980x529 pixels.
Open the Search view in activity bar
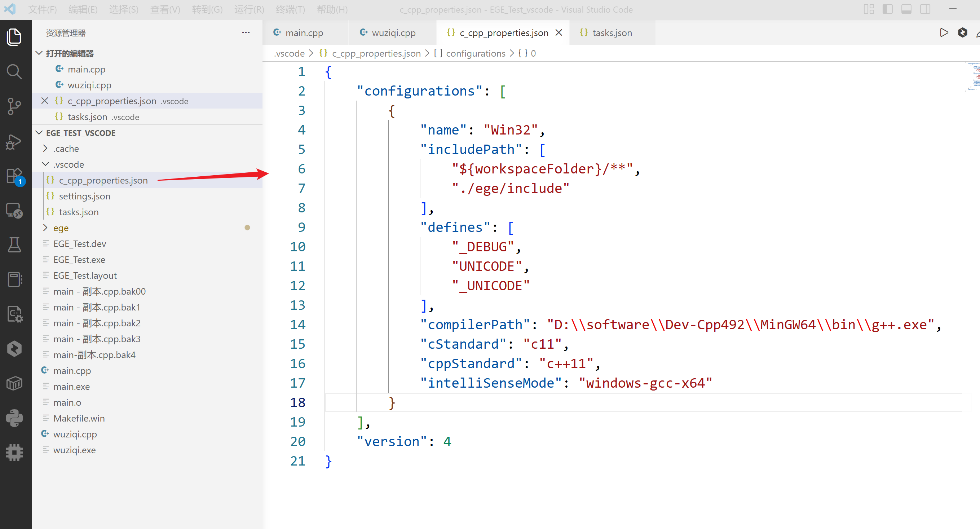click(x=14, y=71)
